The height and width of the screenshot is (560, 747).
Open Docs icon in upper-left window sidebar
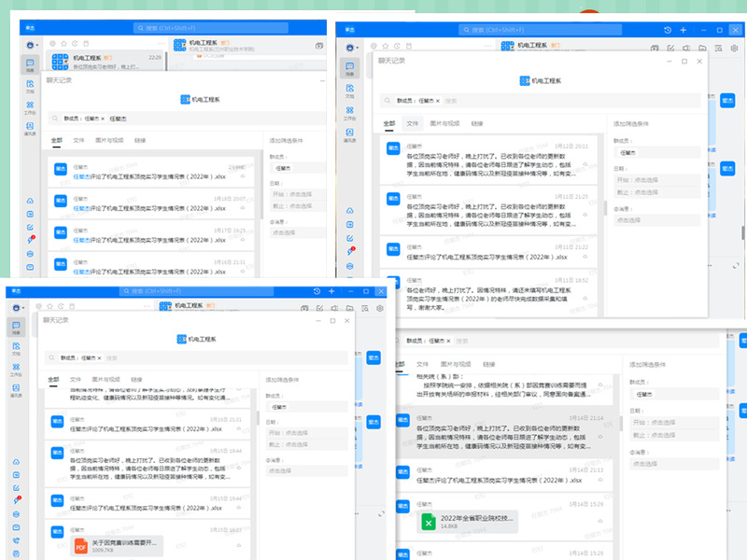click(30, 86)
